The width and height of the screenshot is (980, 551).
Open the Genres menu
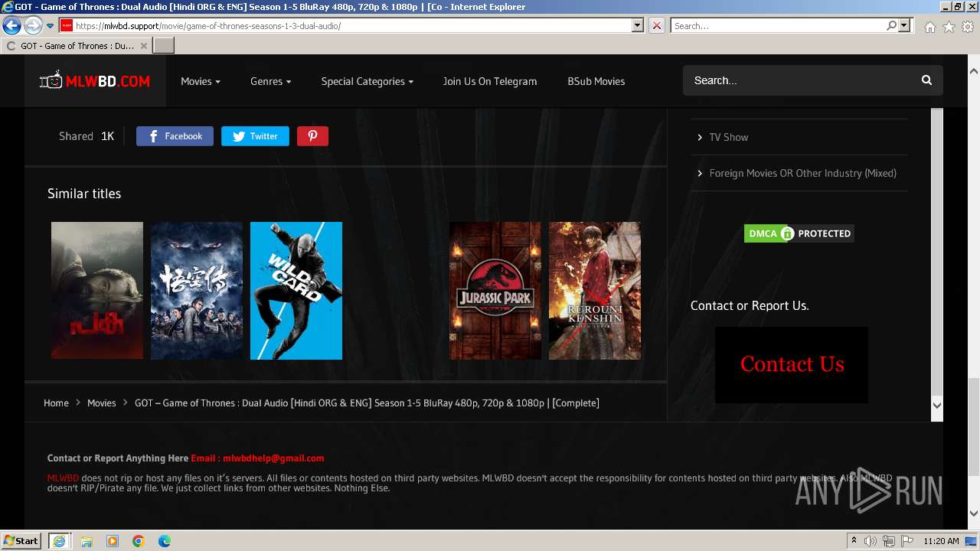(271, 81)
